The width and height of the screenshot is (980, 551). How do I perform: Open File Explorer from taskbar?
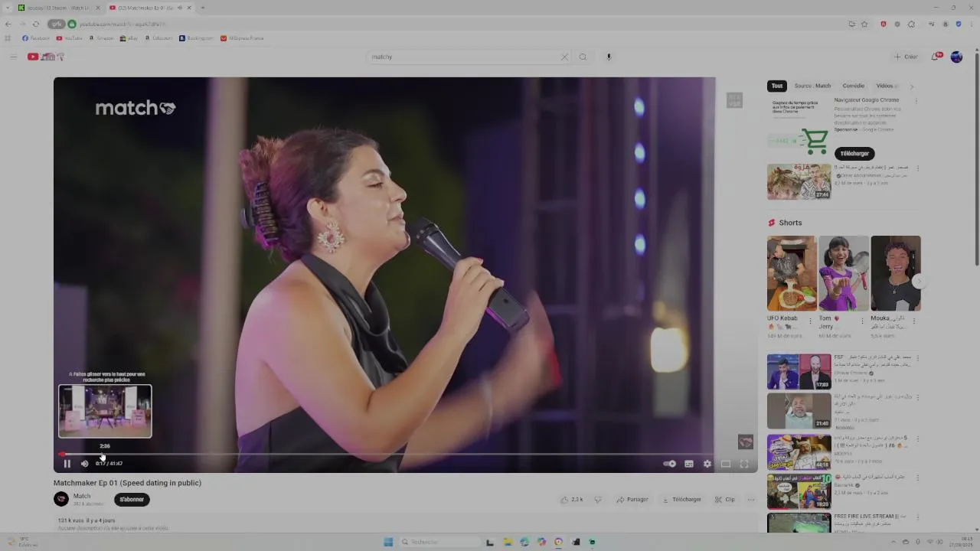coord(507,542)
